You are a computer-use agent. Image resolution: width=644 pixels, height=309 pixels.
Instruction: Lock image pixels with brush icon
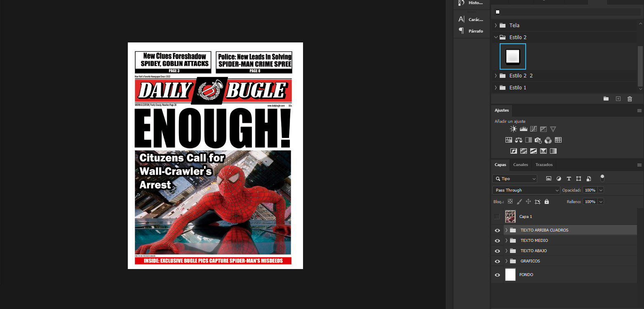[519, 202]
